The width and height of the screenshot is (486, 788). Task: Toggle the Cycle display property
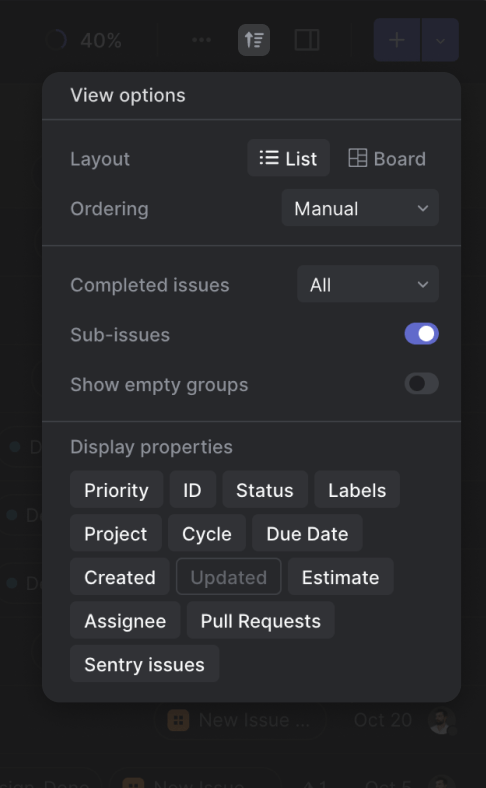click(x=207, y=534)
